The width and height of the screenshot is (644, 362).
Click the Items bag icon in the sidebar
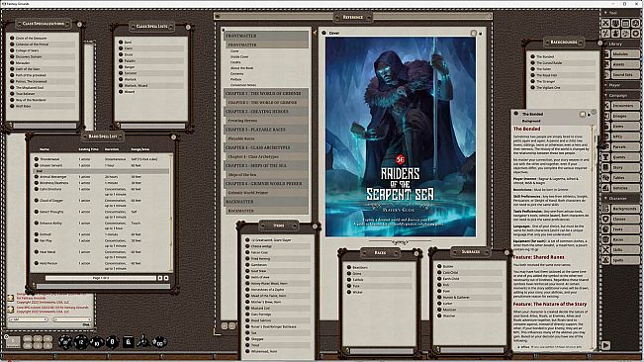[606, 127]
